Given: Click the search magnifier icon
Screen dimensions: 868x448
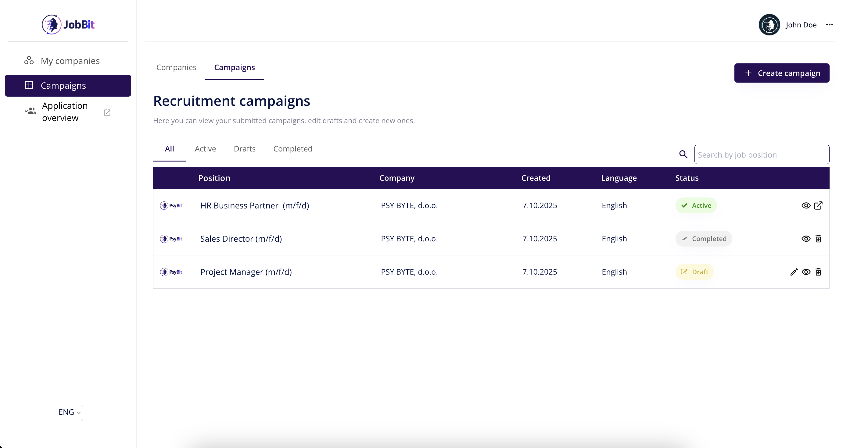Looking at the screenshot, I should coord(683,155).
